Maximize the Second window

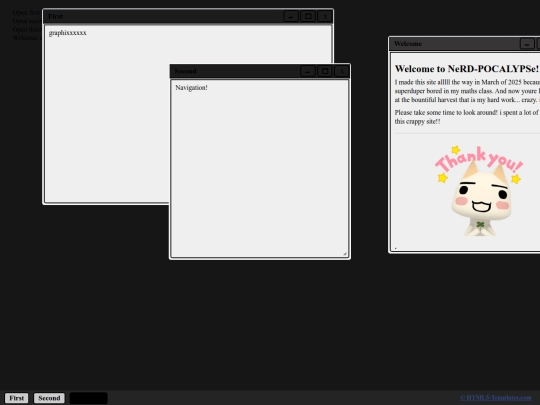click(x=325, y=71)
